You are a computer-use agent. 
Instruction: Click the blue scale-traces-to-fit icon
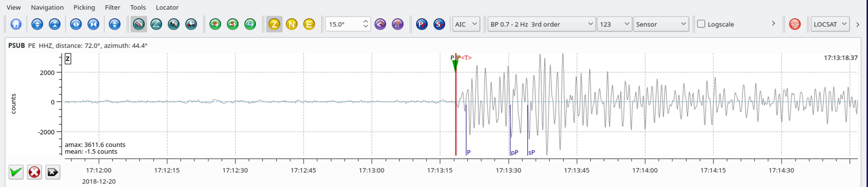(115, 24)
